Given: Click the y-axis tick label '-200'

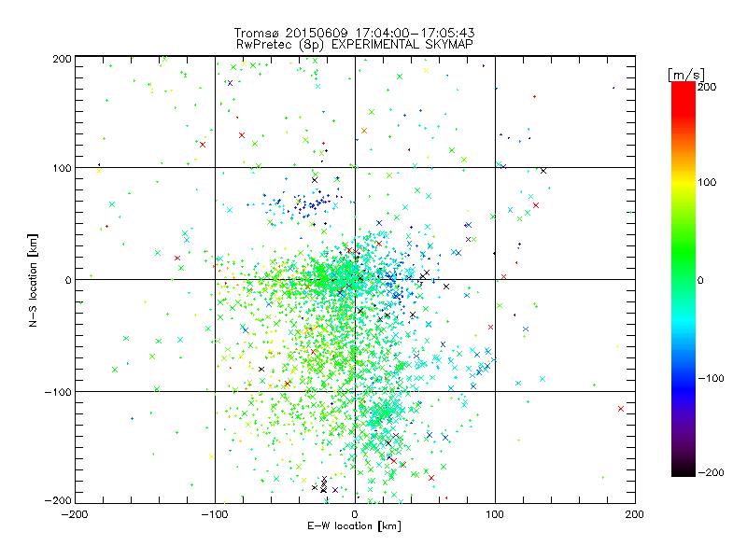Looking at the screenshot, I should 58,501.
